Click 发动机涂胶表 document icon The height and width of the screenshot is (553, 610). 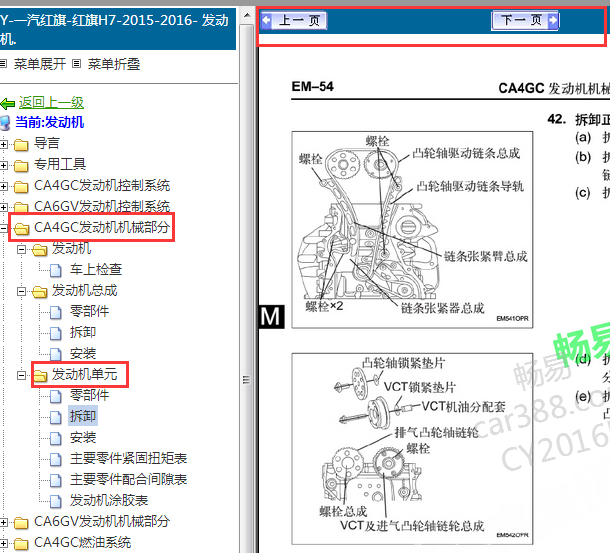click(x=56, y=501)
